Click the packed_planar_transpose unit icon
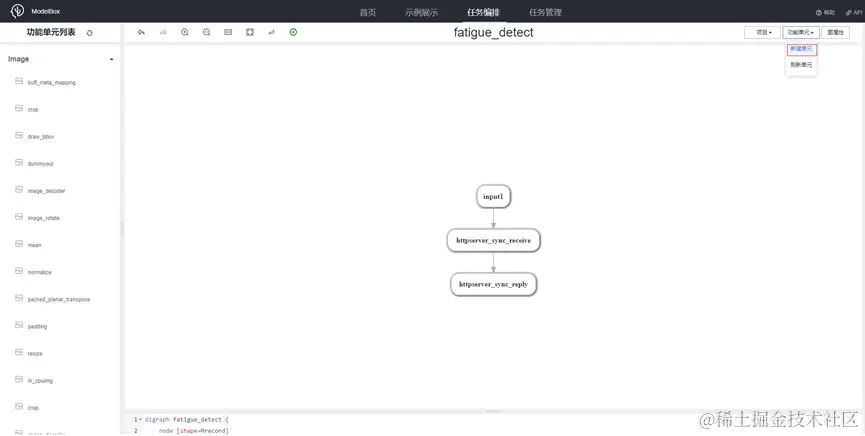 [x=19, y=297]
